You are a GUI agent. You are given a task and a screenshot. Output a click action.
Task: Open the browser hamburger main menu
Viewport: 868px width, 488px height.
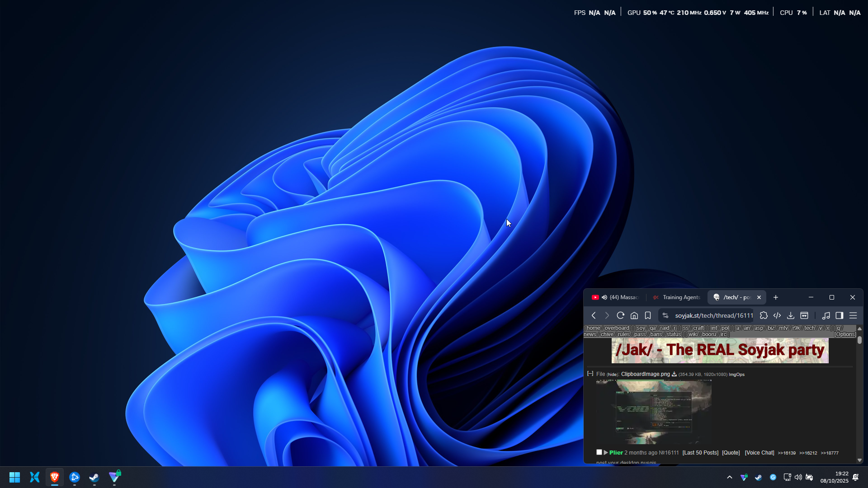tap(853, 315)
